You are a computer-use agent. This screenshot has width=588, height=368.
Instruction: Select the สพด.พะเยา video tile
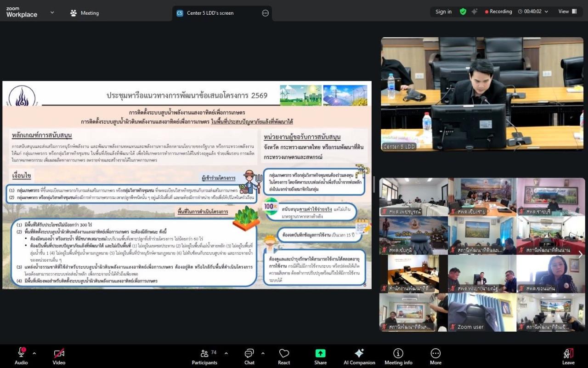[x=482, y=274]
